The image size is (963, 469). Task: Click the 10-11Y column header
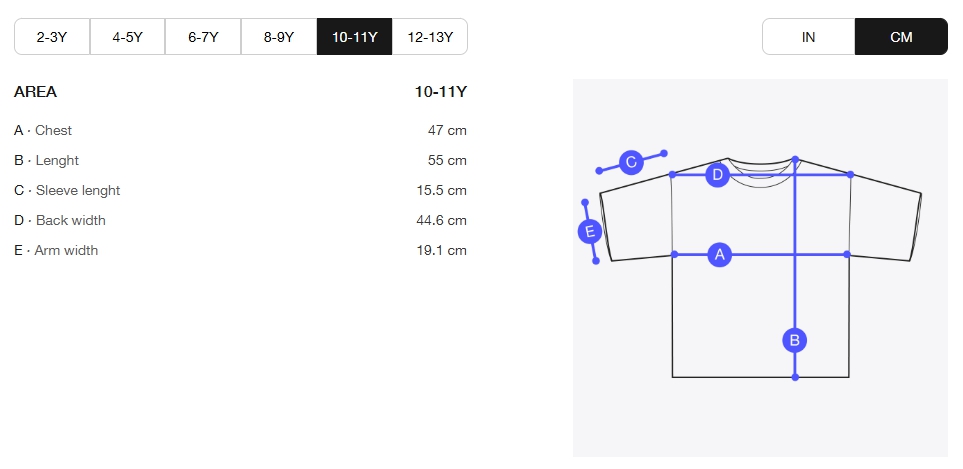point(441,92)
